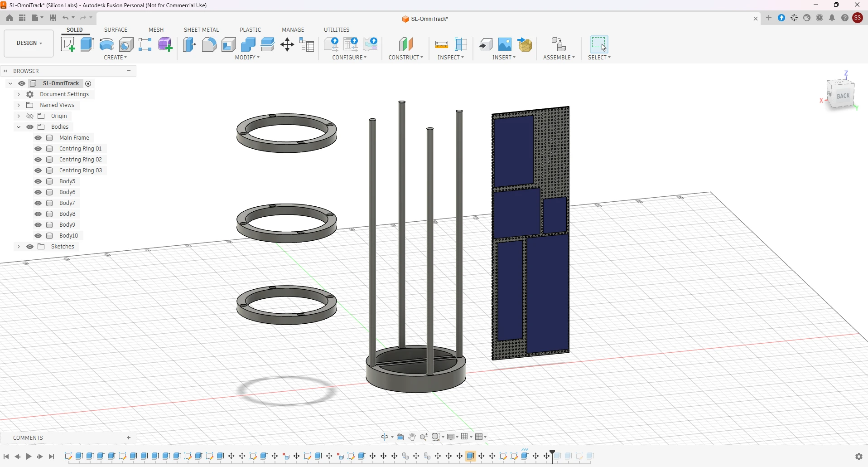Viewport: 868px width, 467px height.
Task: Toggle visibility of the Sketches folder
Action: 30,247
